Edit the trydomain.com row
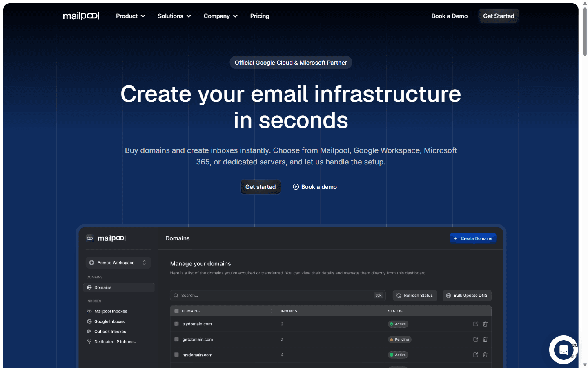The image size is (588, 368). coord(476,324)
